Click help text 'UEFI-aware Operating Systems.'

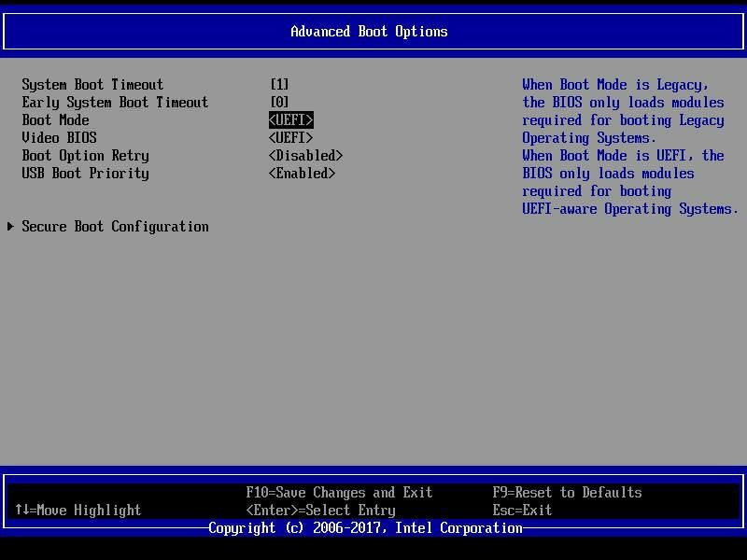(x=629, y=209)
